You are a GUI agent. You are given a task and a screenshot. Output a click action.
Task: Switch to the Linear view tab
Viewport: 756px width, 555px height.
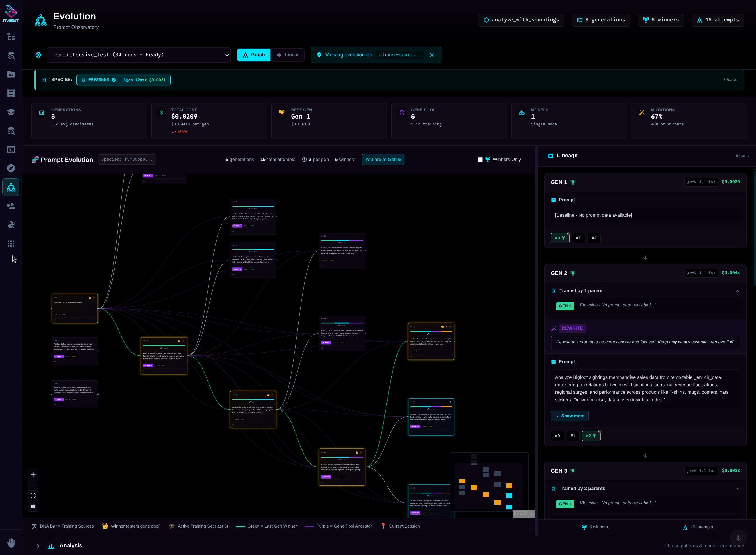[288, 55]
